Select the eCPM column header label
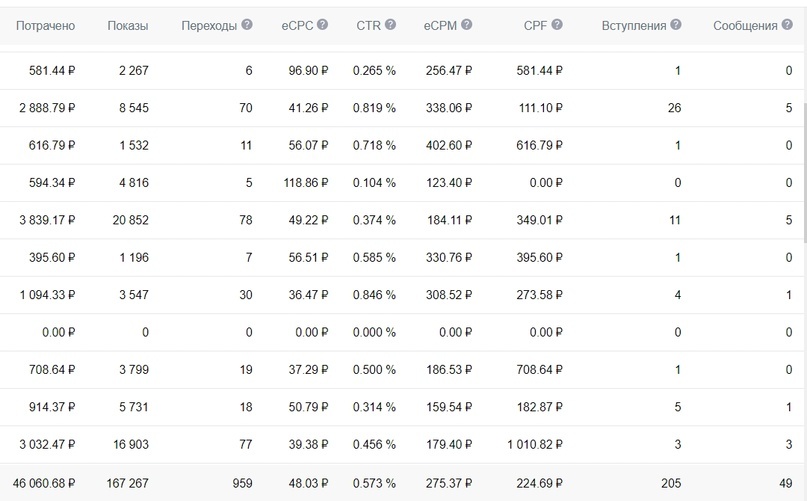Viewport: 807px width, 501px height. (440, 26)
